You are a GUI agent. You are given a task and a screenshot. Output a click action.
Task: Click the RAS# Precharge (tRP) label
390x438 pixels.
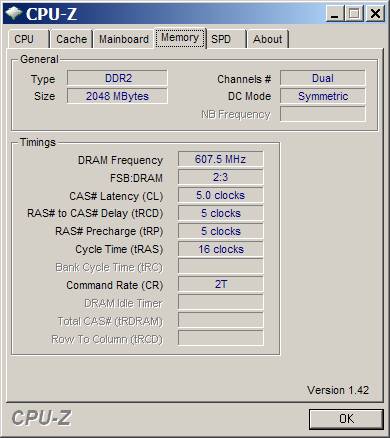pyautogui.click(x=109, y=231)
